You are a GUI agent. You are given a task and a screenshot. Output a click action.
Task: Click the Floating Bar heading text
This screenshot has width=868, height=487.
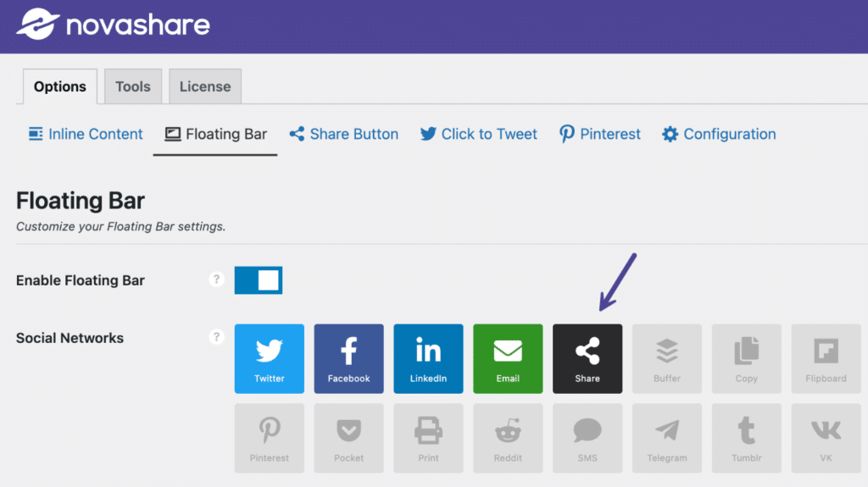coord(81,201)
